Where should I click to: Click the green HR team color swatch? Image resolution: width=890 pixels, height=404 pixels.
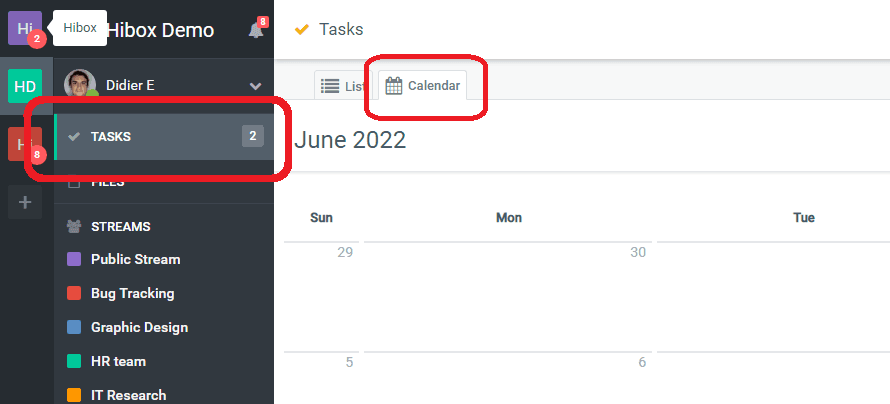pos(73,361)
